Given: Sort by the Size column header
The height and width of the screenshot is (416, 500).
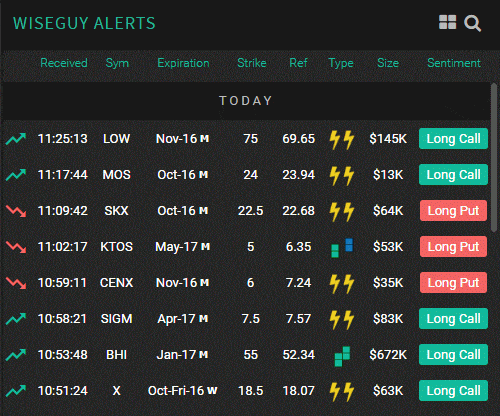Looking at the screenshot, I should 388,63.
